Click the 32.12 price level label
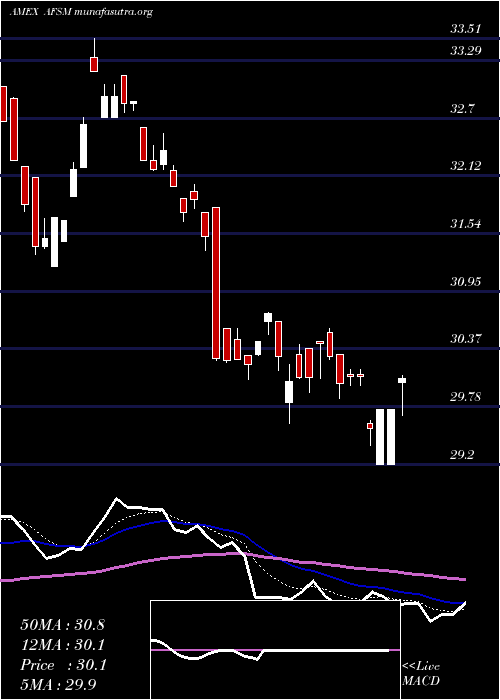Viewport: 500px width, 700px height. pos(465,166)
